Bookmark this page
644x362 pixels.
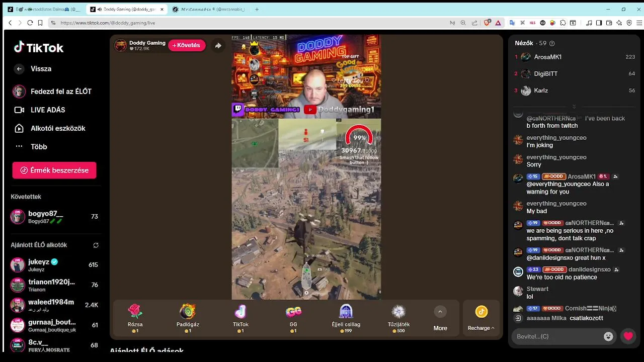[x=39, y=23]
